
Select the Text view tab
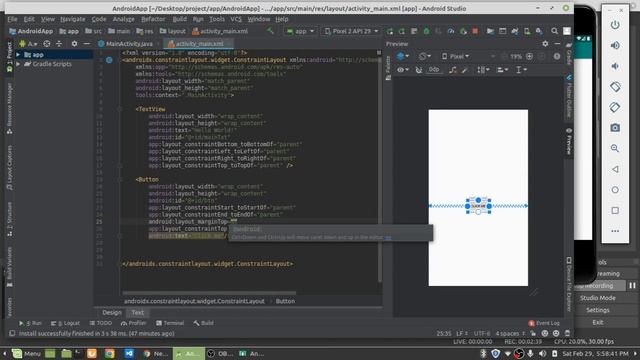pos(138,312)
